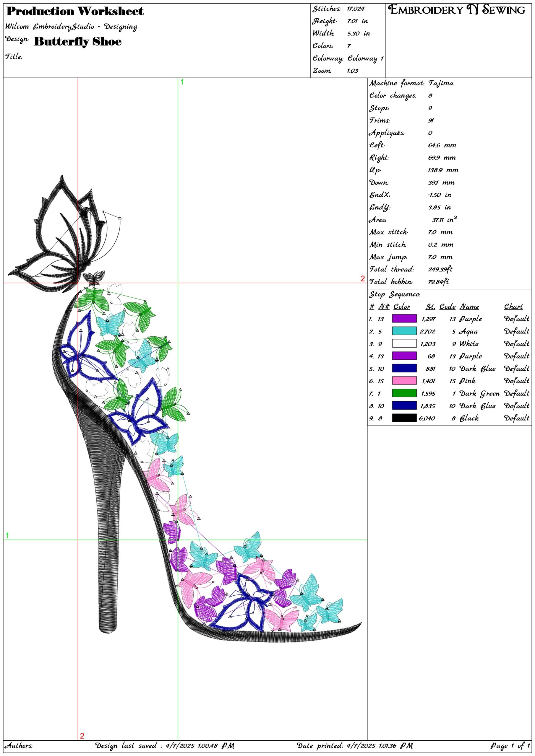Click the purple swatch in stop row 4
The width and height of the screenshot is (535, 756).
(x=404, y=356)
